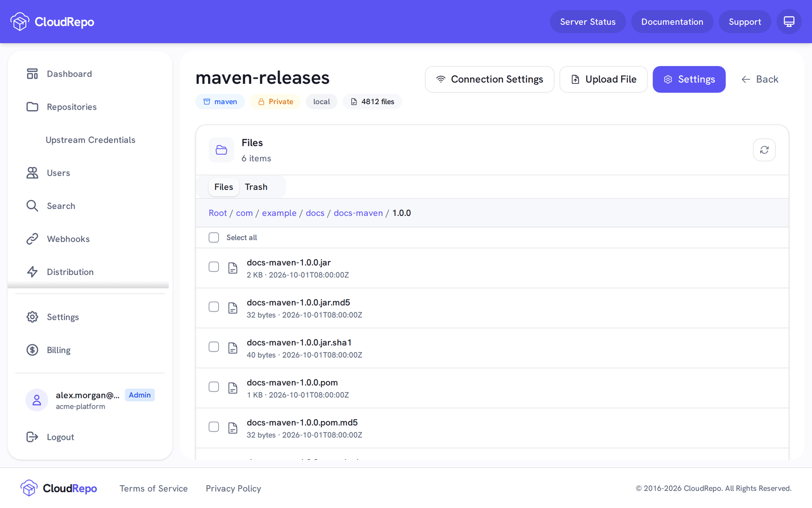Open Connection Settings
Viewport: 812px width, 508px height.
point(490,79)
